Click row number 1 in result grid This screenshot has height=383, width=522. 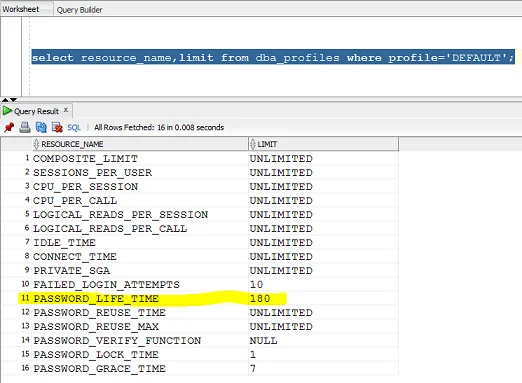(27, 157)
